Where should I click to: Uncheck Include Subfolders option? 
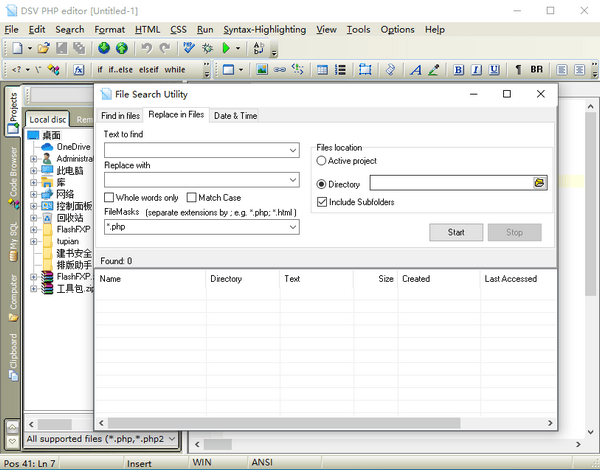[322, 202]
